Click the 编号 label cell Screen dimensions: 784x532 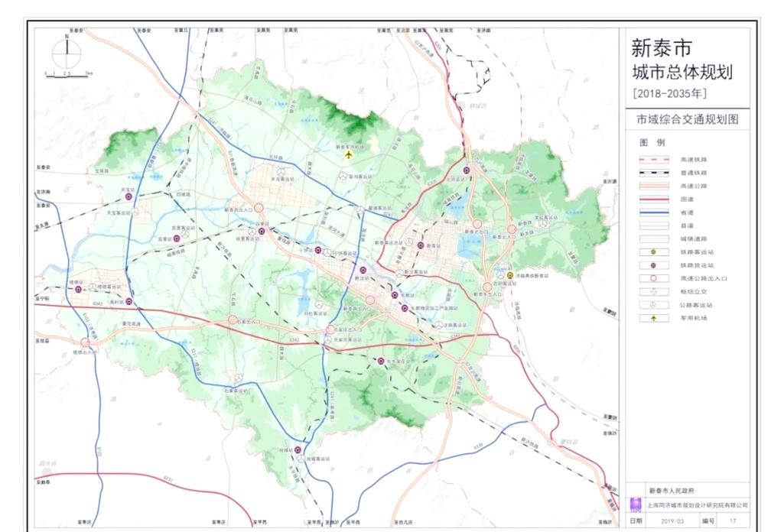(x=708, y=521)
